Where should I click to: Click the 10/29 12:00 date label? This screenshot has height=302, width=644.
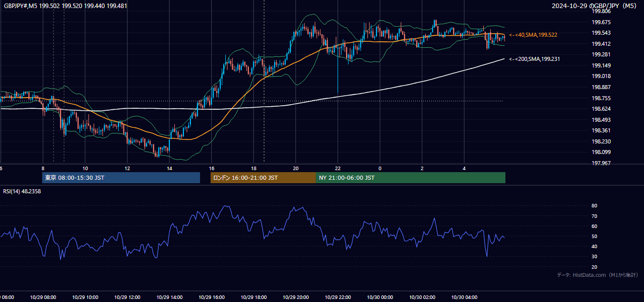(127, 297)
